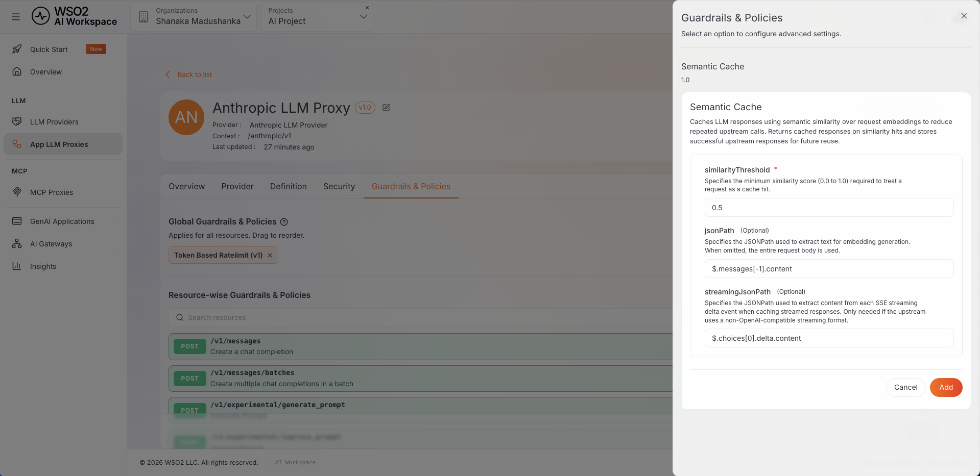Click the streamingJsonPath input field
The height and width of the screenshot is (476, 980).
(x=829, y=338)
